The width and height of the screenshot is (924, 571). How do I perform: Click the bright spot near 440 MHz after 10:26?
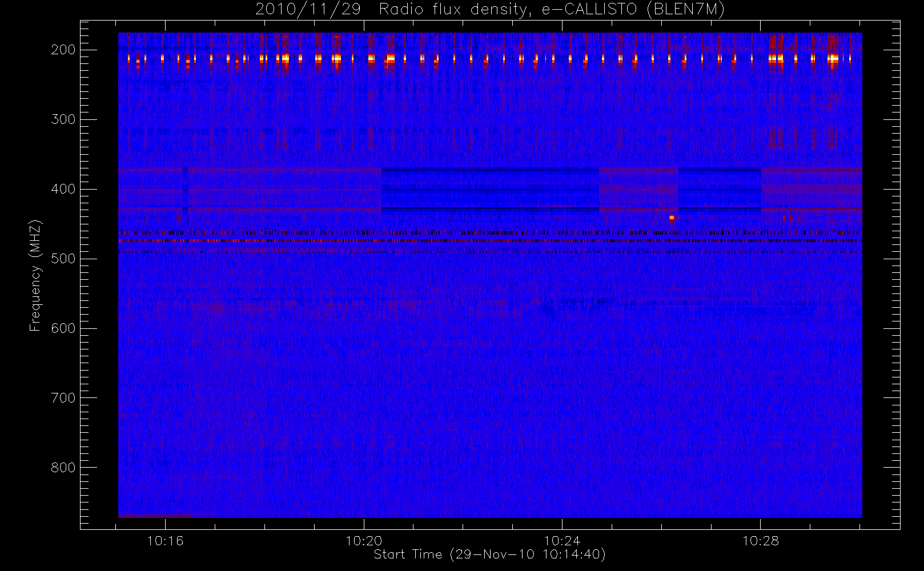tap(672, 218)
